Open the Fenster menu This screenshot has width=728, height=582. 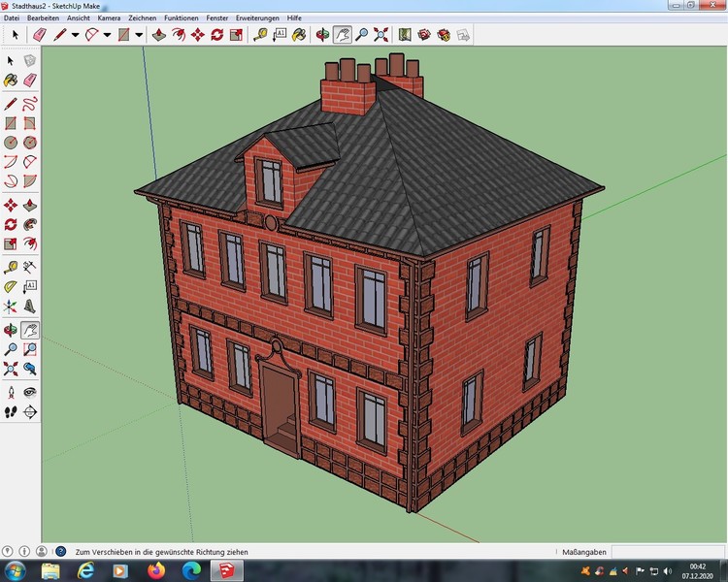click(x=216, y=18)
